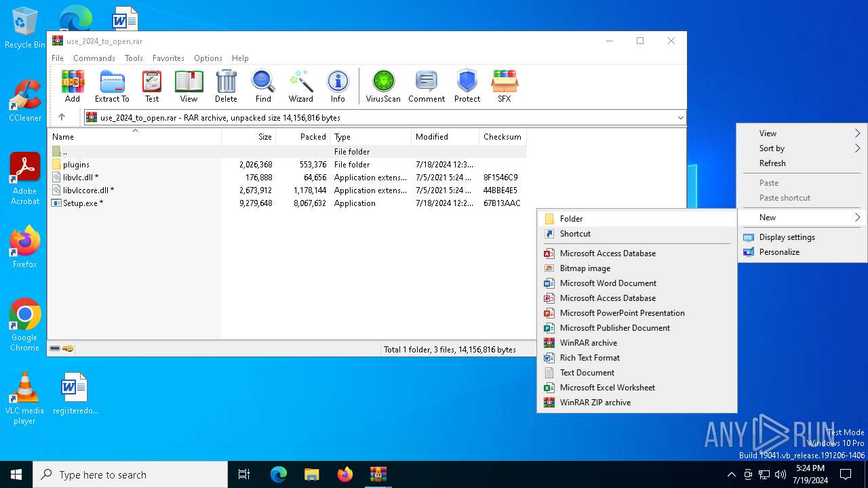Choose Text Document from New submenu

point(587,373)
